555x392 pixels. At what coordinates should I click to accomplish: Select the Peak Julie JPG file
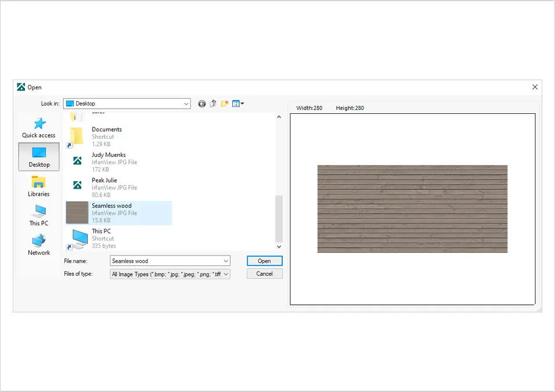coord(119,188)
